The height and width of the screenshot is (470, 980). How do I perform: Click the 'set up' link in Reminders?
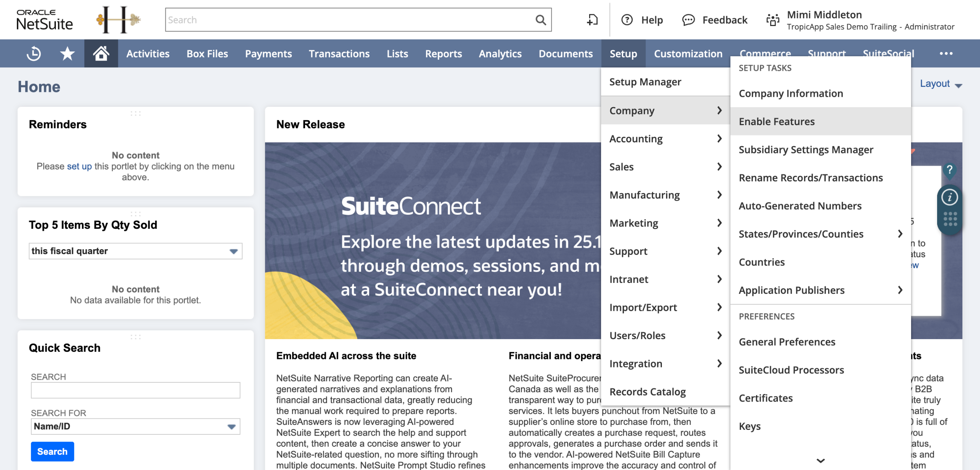[79, 166]
